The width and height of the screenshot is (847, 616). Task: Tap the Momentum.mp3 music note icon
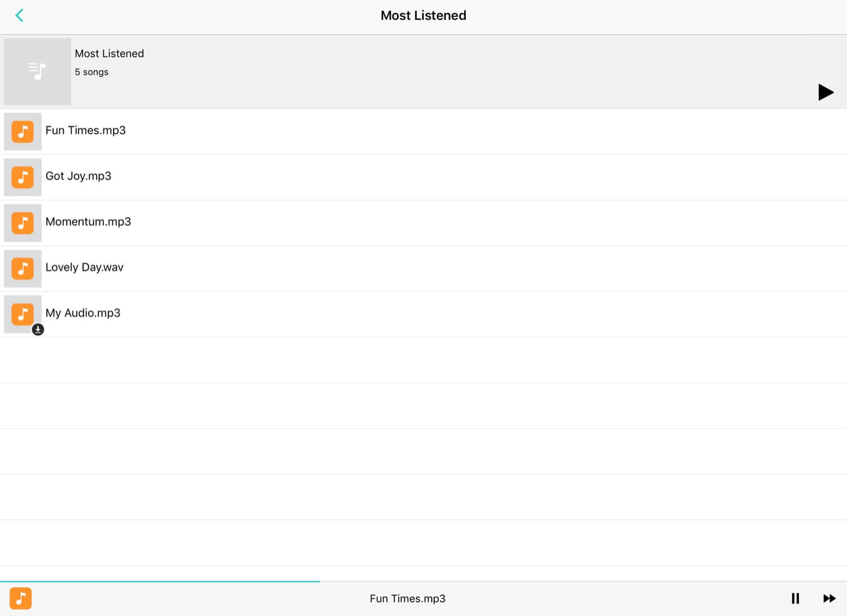pos(23,223)
